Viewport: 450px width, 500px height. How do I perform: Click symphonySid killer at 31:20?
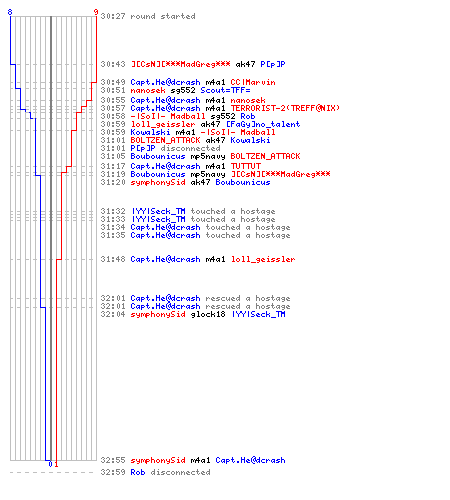point(158,182)
